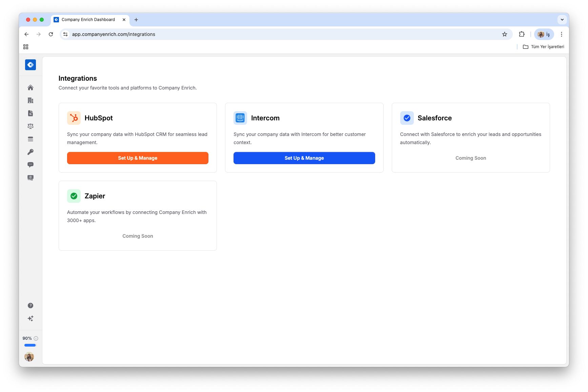
Task: Open the chat bubble sidebar icon
Action: pos(31,165)
